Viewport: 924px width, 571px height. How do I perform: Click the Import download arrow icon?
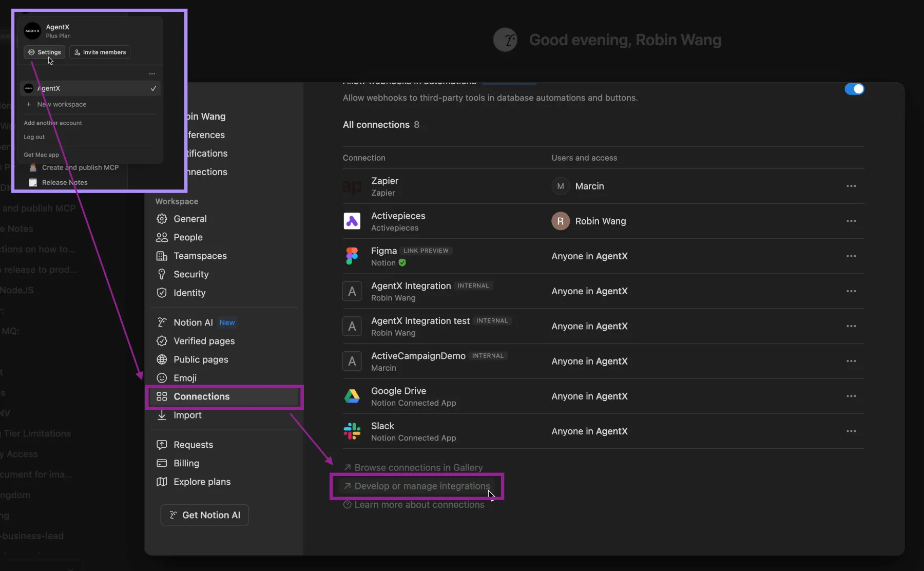(162, 415)
